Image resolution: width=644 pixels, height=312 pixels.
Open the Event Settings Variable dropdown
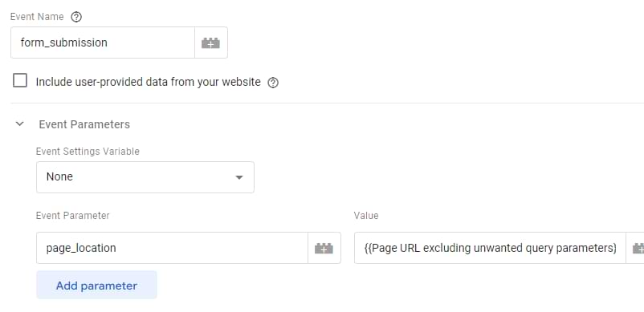tap(145, 177)
